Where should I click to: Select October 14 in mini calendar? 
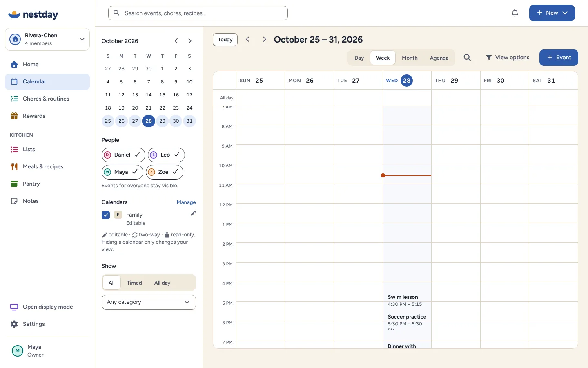click(149, 95)
